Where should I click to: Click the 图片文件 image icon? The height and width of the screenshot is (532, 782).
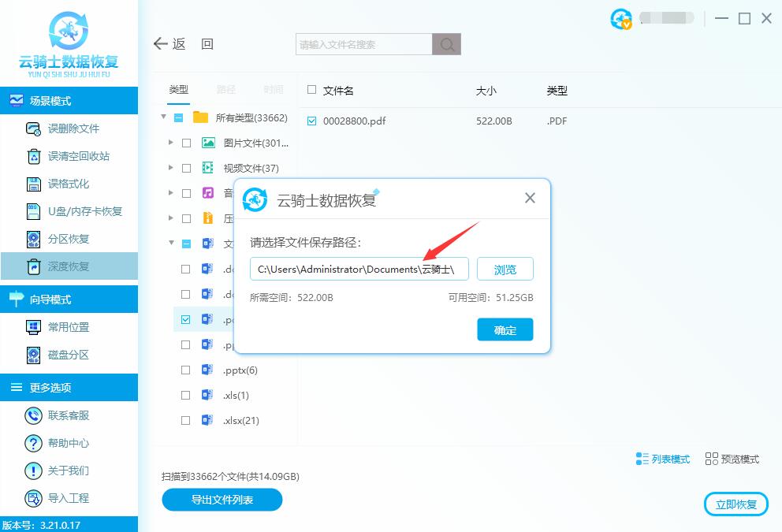(x=208, y=143)
